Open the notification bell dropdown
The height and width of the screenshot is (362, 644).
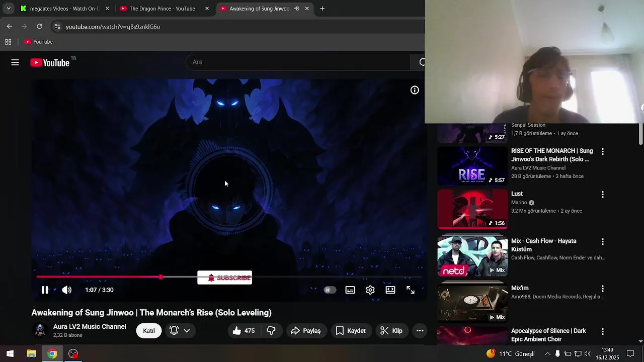pyautogui.click(x=180, y=330)
